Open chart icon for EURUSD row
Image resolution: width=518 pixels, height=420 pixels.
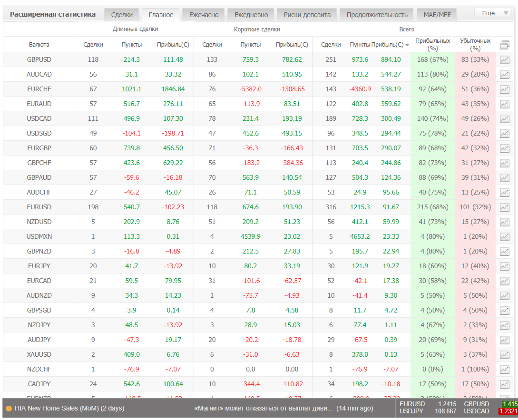coord(504,207)
